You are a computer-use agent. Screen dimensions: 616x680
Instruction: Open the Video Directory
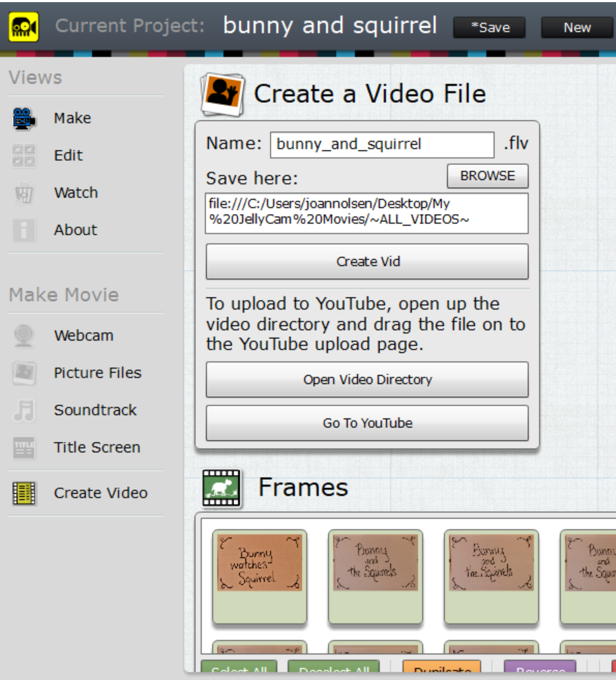366,380
